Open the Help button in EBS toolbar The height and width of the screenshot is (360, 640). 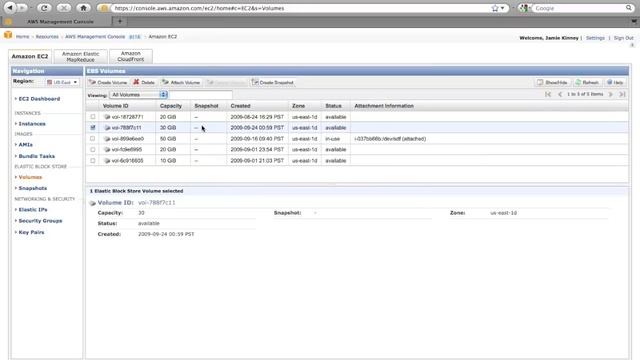(x=615, y=82)
